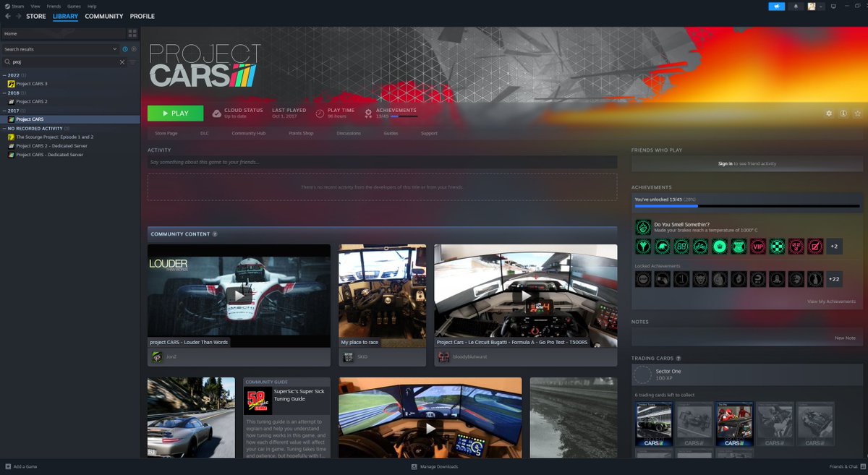Go back with the left arrow

(x=8, y=16)
